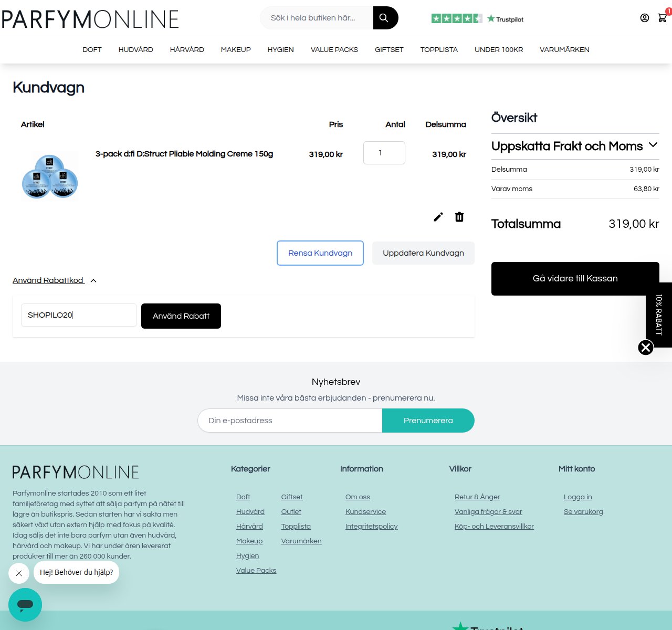The image size is (672, 630).
Task: Open the MAKEUP menu
Action: pyautogui.click(x=236, y=50)
